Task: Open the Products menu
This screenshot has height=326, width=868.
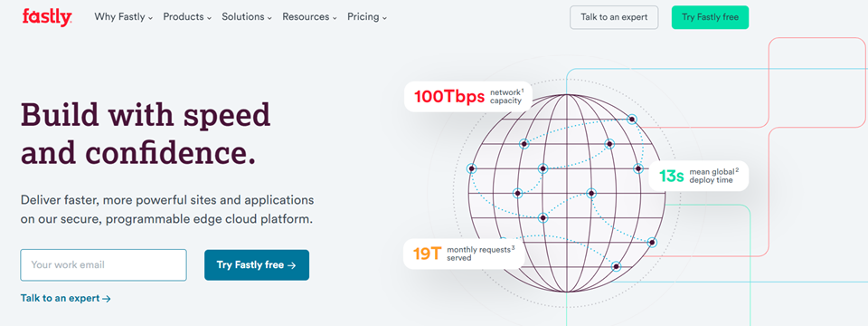Action: point(187,17)
